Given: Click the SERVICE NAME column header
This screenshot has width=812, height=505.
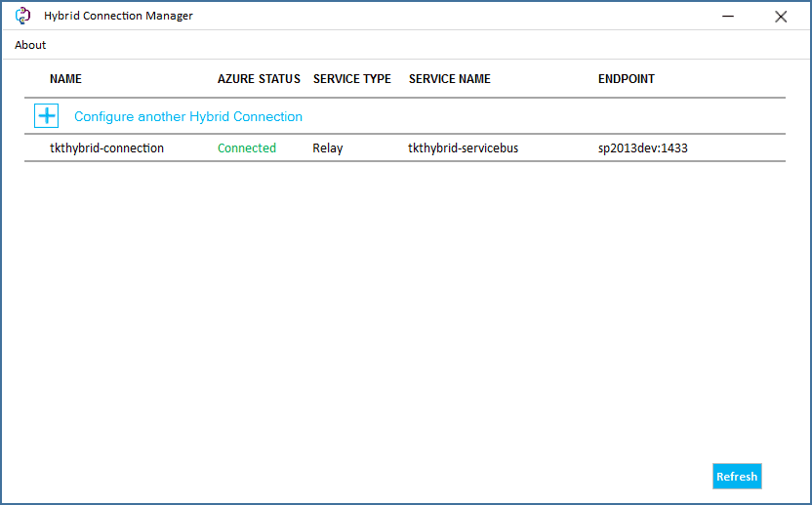Looking at the screenshot, I should coord(450,79).
